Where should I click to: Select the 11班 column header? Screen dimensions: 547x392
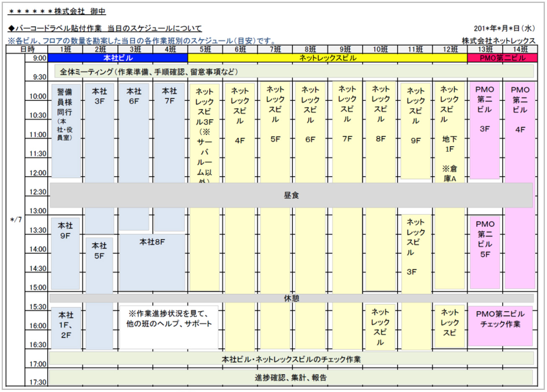click(x=415, y=50)
